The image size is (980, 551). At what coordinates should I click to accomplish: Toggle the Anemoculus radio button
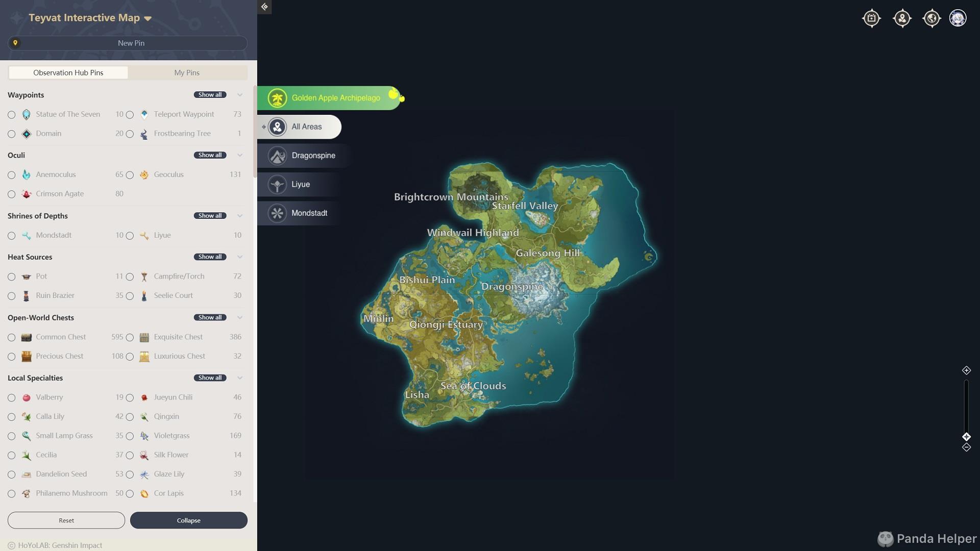coord(11,175)
